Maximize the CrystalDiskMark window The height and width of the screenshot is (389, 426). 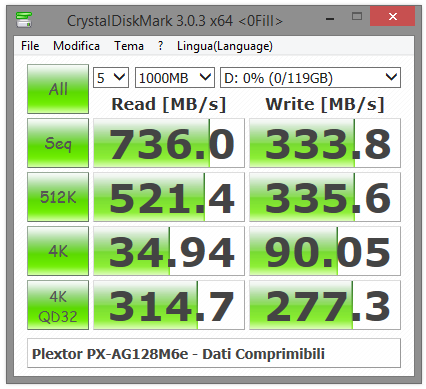pos(357,17)
